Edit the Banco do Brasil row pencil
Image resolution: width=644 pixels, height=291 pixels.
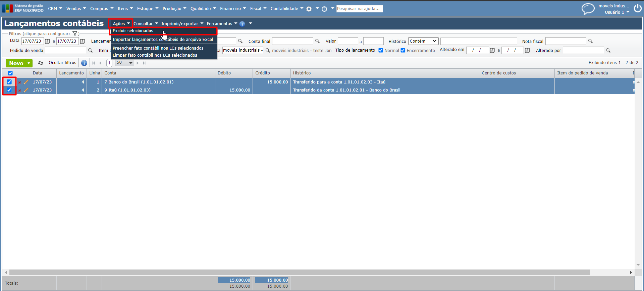[26, 82]
